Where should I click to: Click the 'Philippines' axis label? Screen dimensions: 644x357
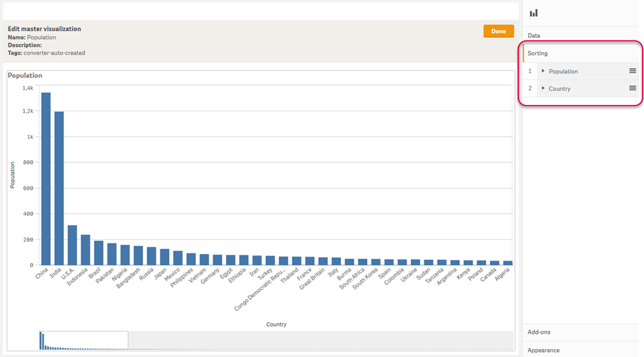(x=182, y=278)
